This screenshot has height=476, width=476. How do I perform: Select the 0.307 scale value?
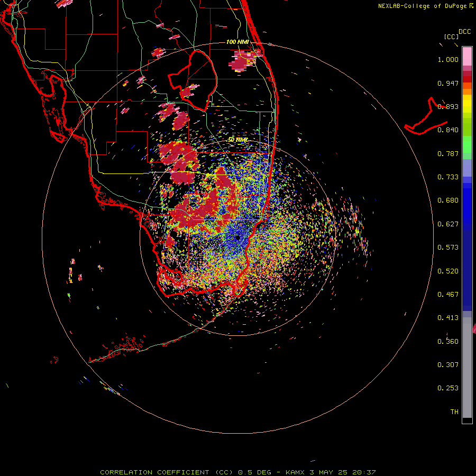(448, 365)
